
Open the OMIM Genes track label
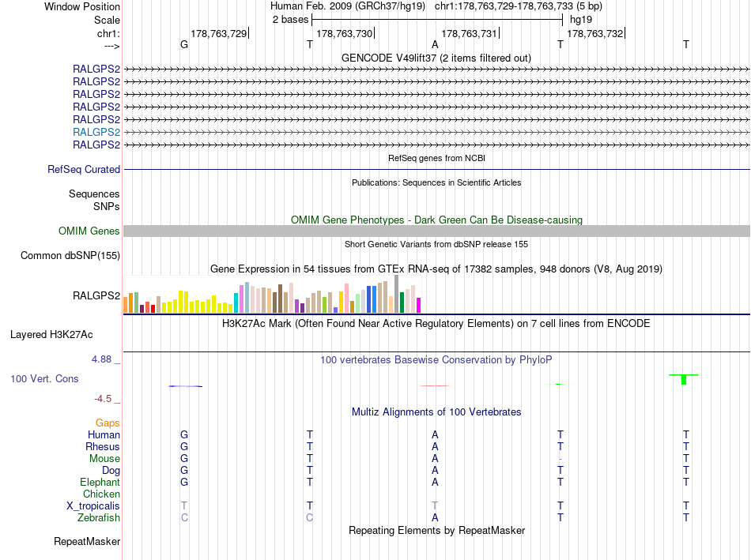89,231
